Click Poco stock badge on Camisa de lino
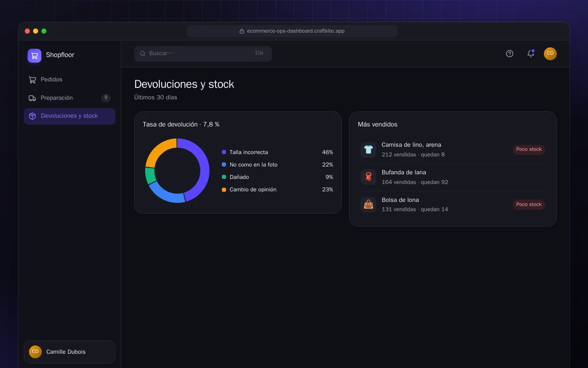This screenshot has height=368, width=588. pyautogui.click(x=529, y=149)
